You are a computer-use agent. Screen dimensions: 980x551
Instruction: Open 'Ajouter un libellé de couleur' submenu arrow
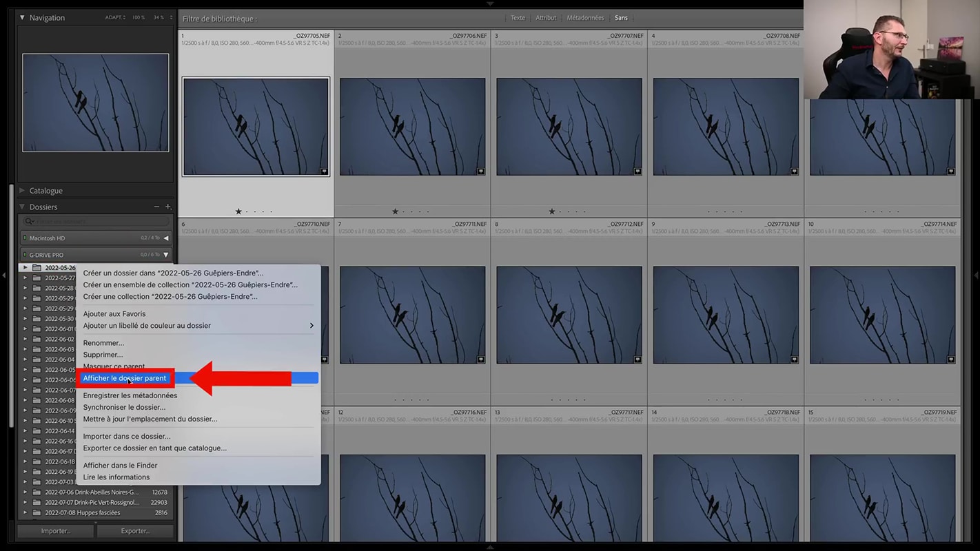tap(312, 326)
